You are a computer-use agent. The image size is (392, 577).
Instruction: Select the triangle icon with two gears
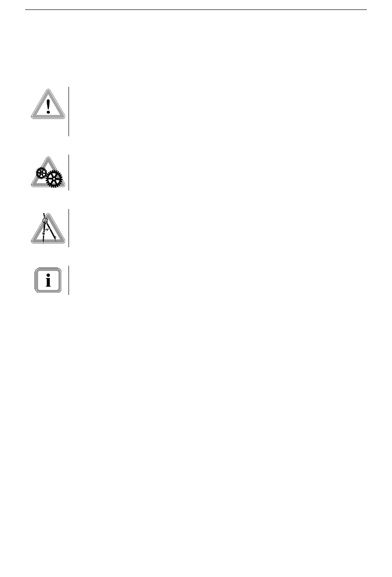47,172
